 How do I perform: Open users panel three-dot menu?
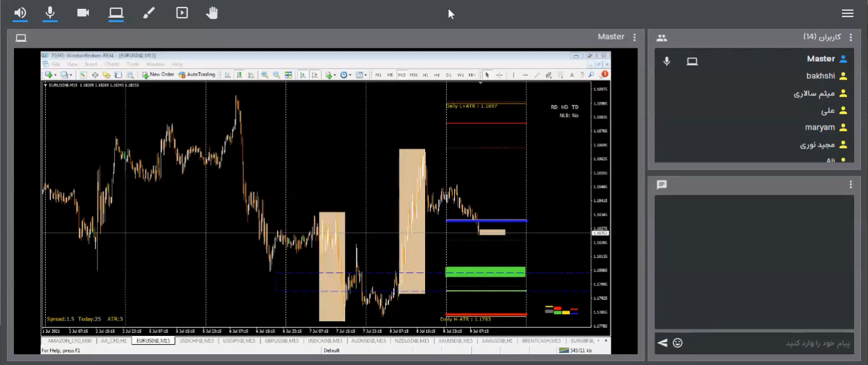851,37
